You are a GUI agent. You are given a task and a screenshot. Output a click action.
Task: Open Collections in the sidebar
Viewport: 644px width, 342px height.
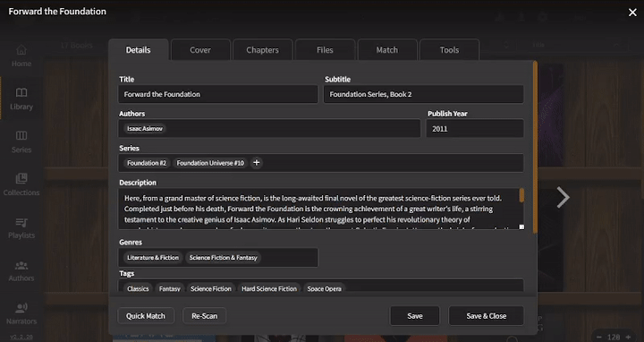pos(21,185)
